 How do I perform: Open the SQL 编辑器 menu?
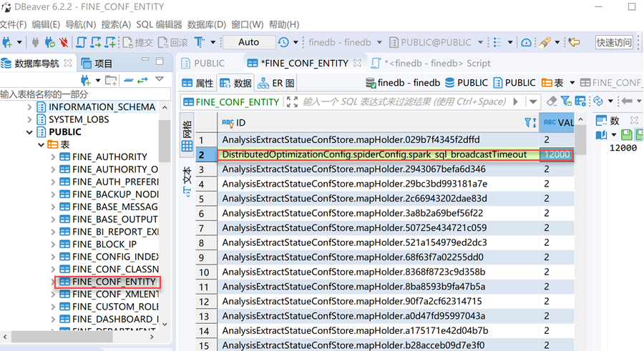(159, 24)
